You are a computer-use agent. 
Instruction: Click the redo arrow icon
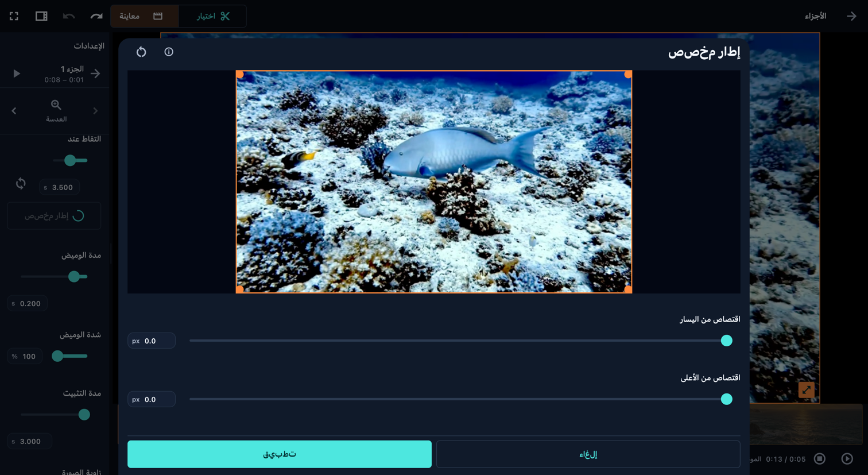[96, 16]
